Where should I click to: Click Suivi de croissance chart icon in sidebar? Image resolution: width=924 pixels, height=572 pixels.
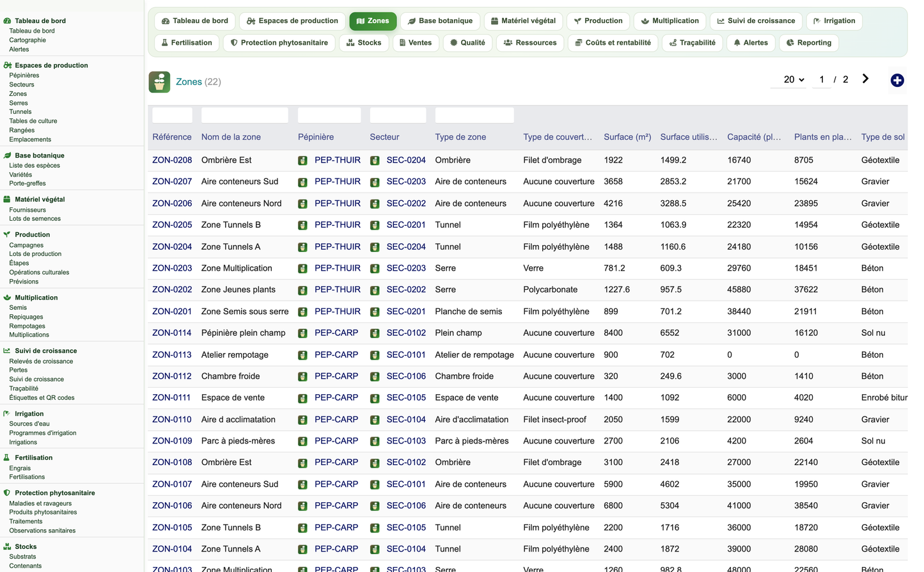(x=7, y=351)
